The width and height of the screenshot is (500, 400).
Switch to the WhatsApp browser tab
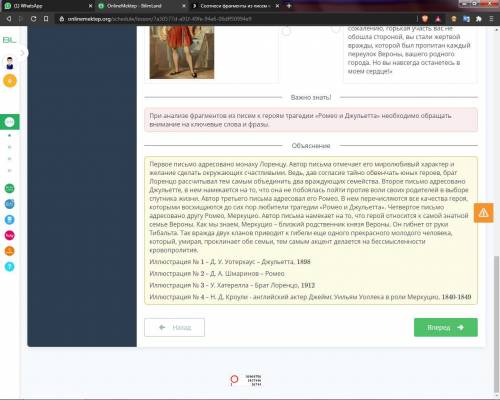tap(47, 6)
